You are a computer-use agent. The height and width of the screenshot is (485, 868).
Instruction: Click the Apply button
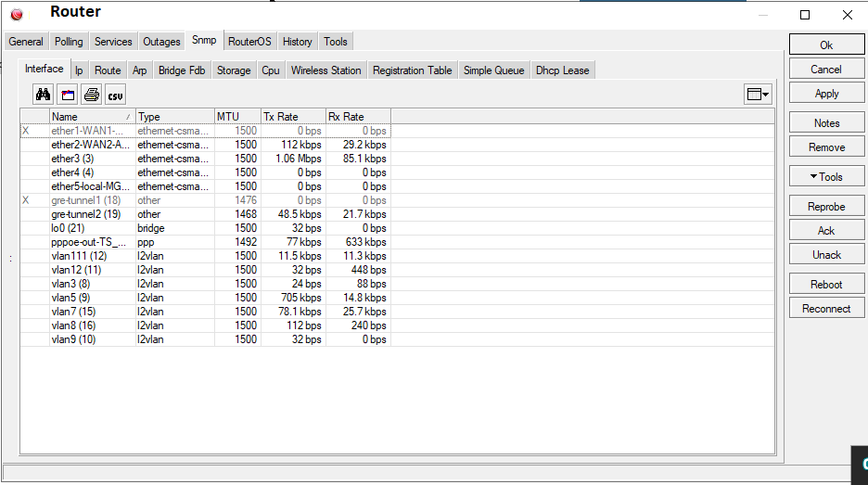click(826, 94)
